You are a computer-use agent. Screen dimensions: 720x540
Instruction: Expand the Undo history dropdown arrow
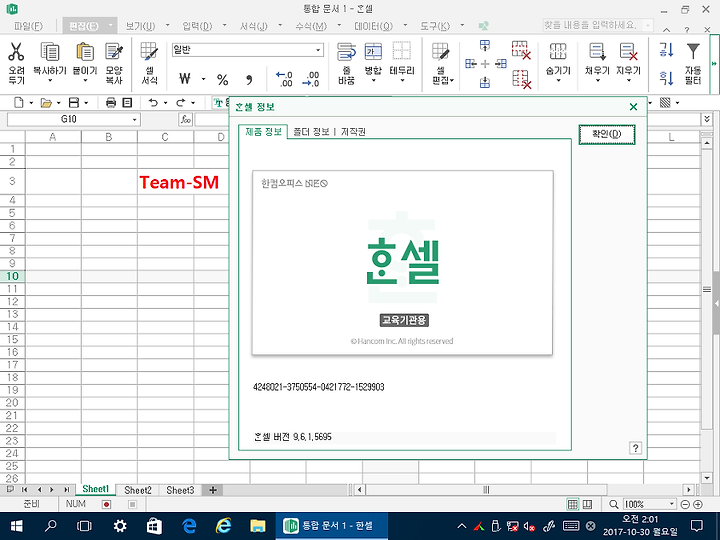(165, 103)
